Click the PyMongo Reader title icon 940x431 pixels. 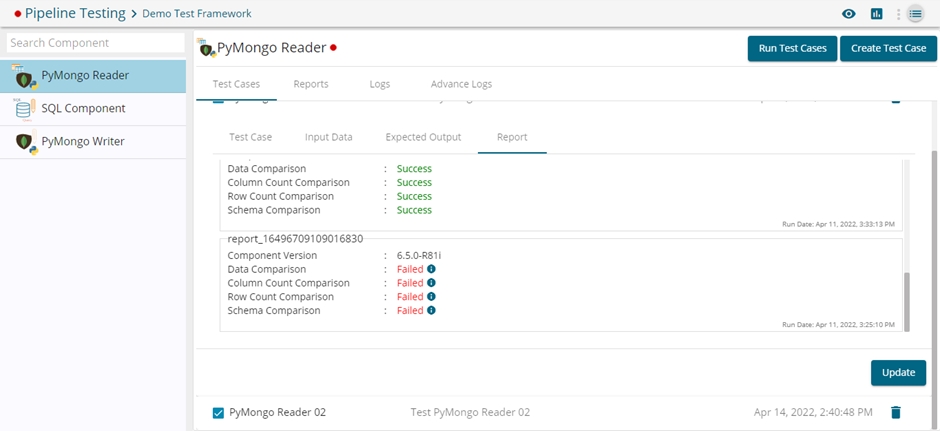coord(206,47)
